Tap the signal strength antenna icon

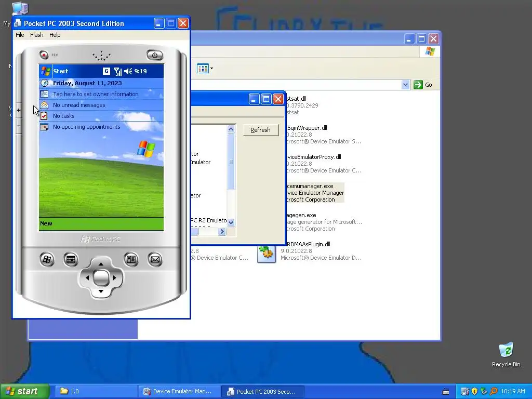point(117,71)
